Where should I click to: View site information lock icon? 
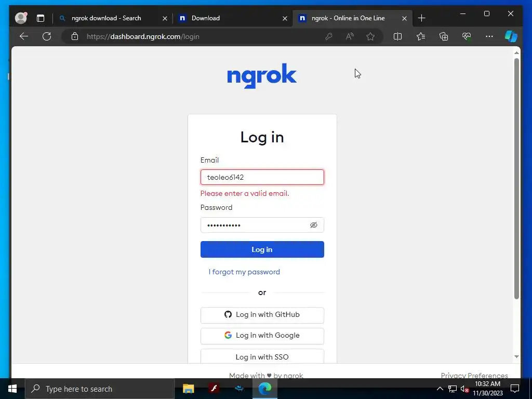point(75,36)
